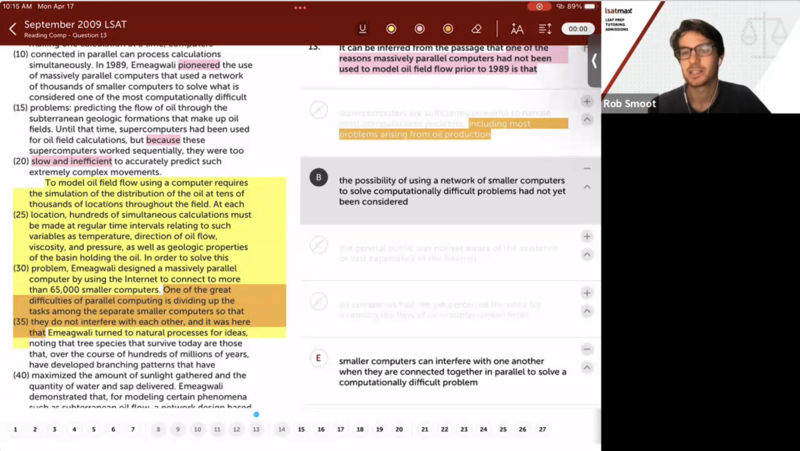Go to question 1

[15, 429]
